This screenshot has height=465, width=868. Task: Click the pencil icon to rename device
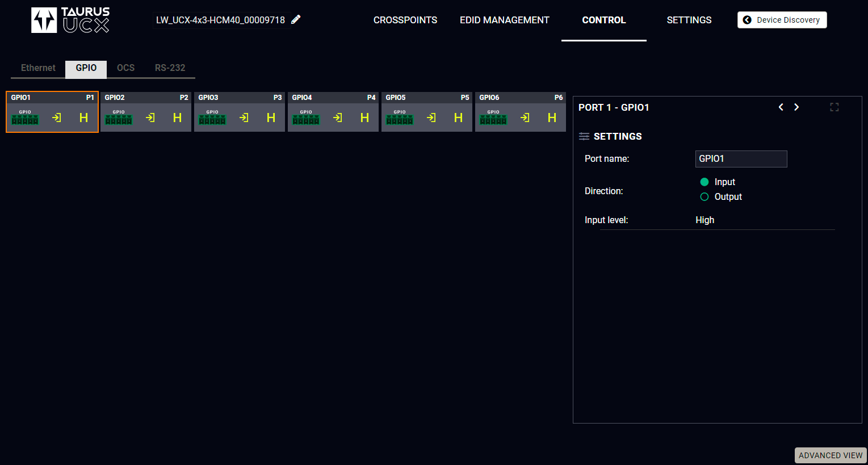pos(296,20)
